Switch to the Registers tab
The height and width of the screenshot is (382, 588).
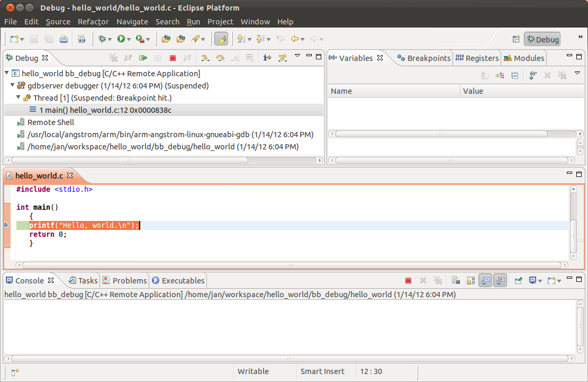(477, 58)
